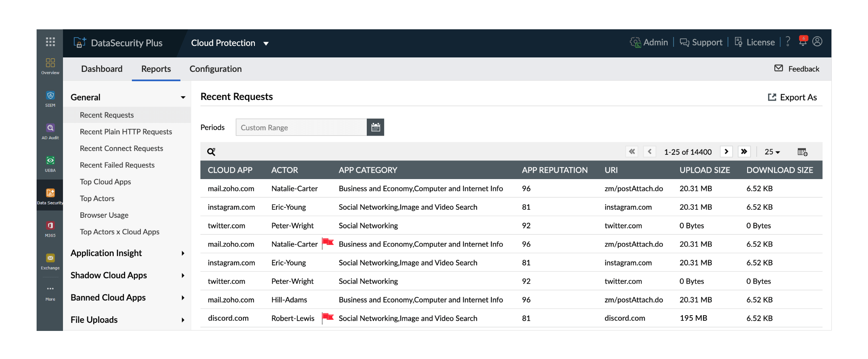Open the notifications bell icon
The image size is (868, 359).
point(802,41)
